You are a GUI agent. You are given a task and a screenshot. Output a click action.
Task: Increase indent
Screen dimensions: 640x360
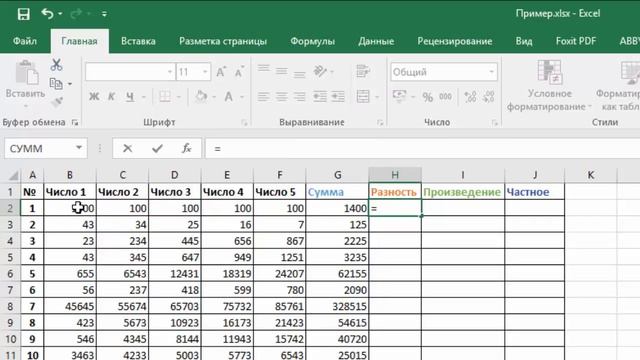pyautogui.click(x=338, y=97)
